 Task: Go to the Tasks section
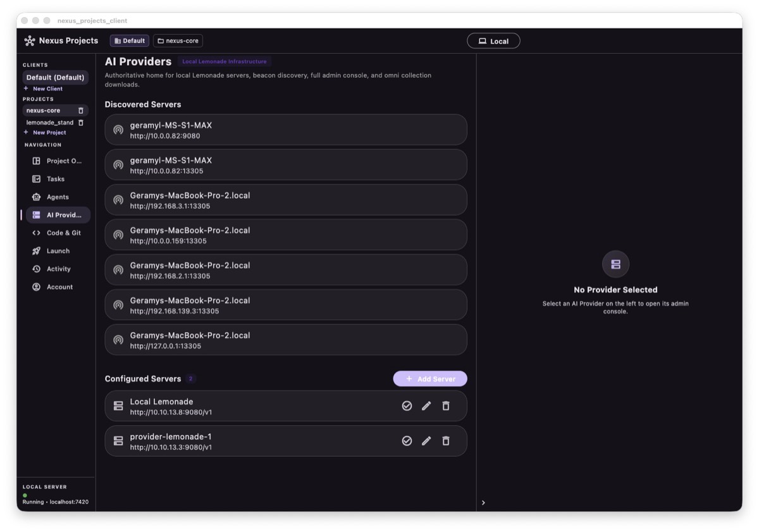pyautogui.click(x=58, y=179)
